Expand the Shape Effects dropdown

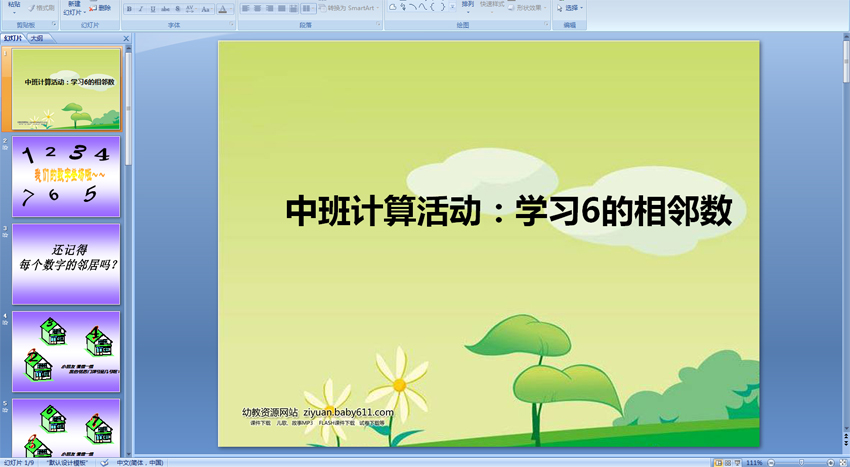(528, 8)
